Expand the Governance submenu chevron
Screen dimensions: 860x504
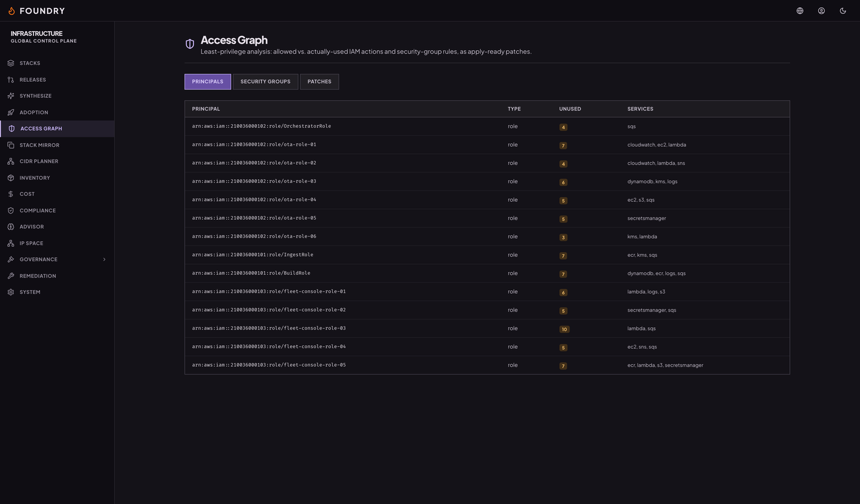coord(104,259)
